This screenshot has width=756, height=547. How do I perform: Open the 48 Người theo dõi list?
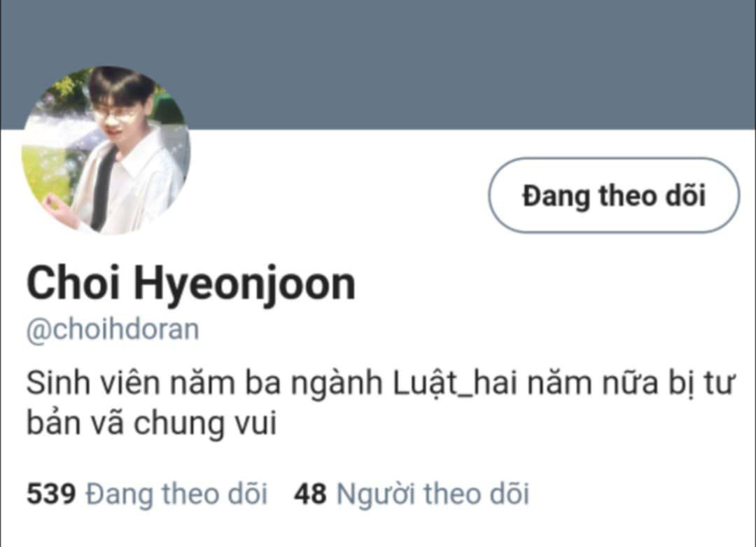pyautogui.click(x=412, y=494)
